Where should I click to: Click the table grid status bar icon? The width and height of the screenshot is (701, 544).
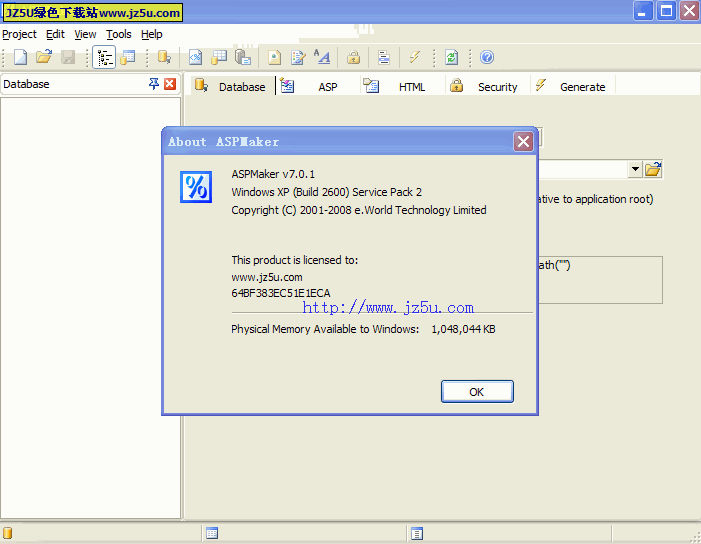212,533
